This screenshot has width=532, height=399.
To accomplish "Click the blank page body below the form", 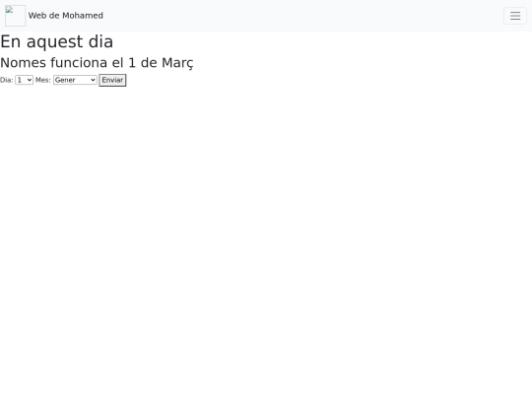I will 266,237.
